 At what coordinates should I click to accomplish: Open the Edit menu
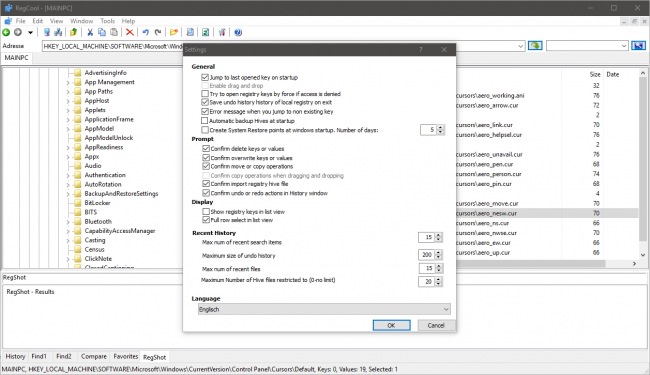(x=38, y=21)
